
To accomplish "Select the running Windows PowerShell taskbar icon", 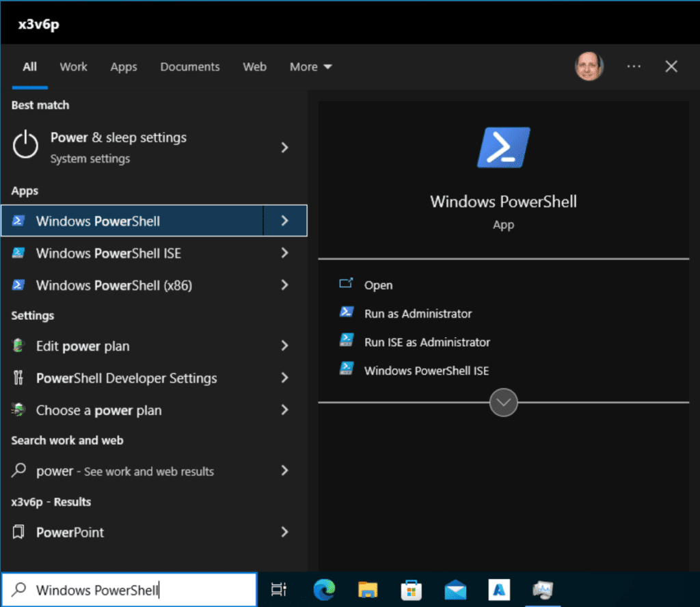I will (543, 589).
